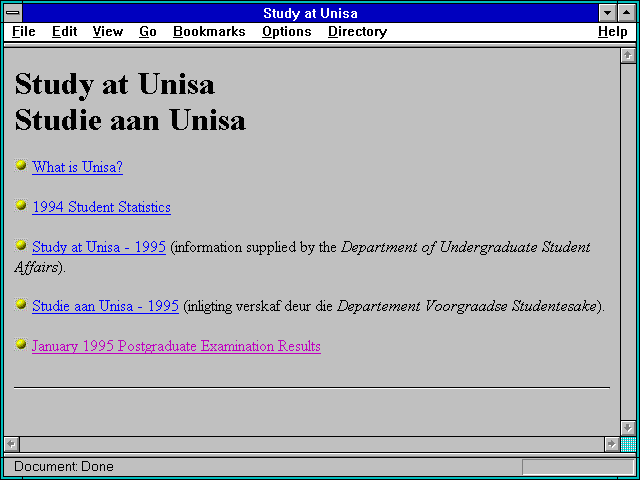Maximize the window with up-arrow button
Image resolution: width=640 pixels, height=480 pixels.
[627, 13]
